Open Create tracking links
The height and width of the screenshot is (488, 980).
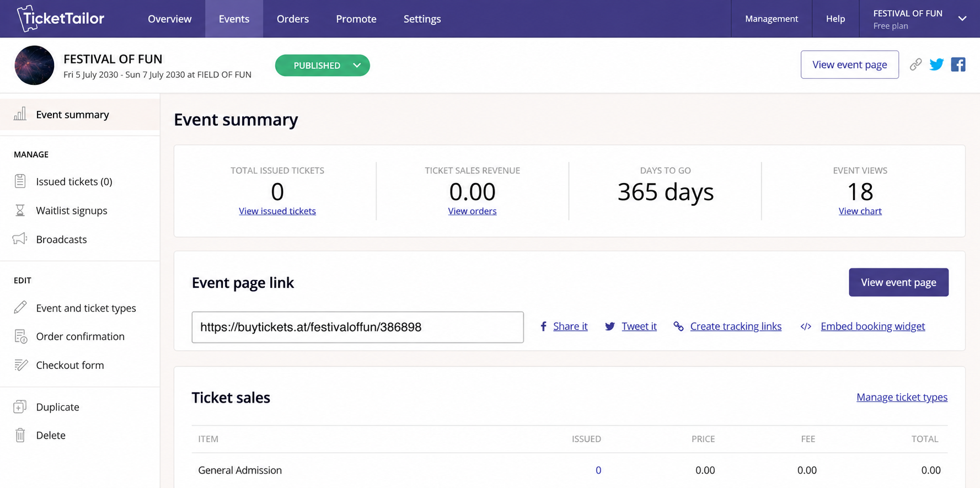pyautogui.click(x=736, y=326)
